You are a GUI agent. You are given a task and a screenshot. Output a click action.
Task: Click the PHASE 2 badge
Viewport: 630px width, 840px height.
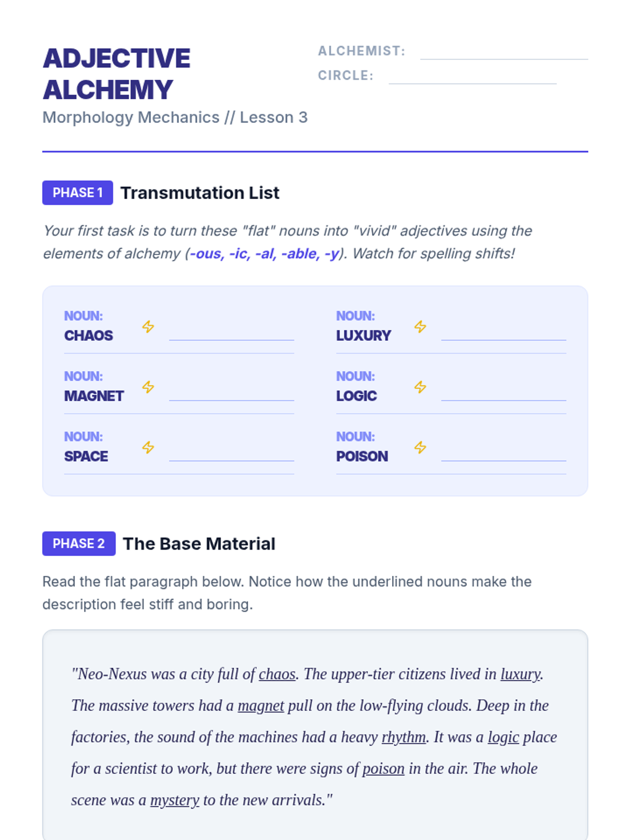click(x=79, y=543)
